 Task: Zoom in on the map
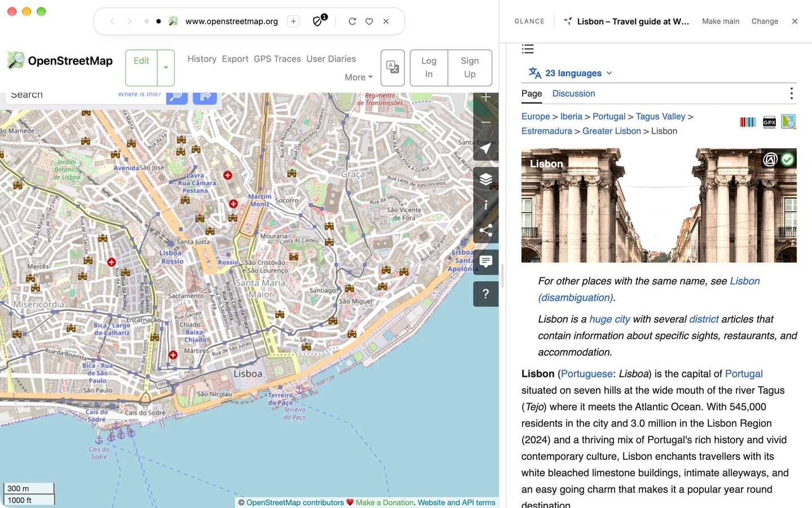(x=486, y=98)
